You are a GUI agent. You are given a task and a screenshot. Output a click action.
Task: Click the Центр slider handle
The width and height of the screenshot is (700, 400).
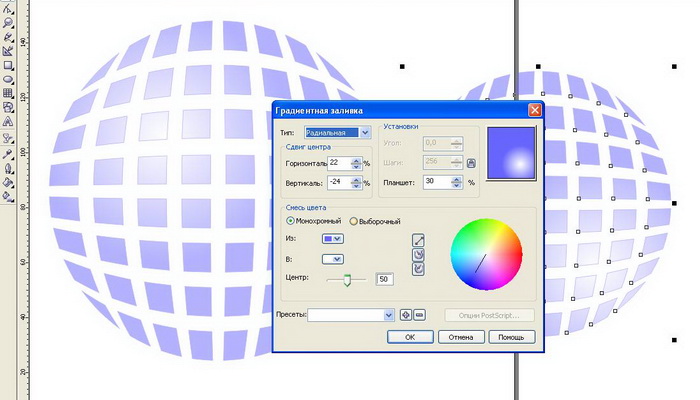[347, 280]
